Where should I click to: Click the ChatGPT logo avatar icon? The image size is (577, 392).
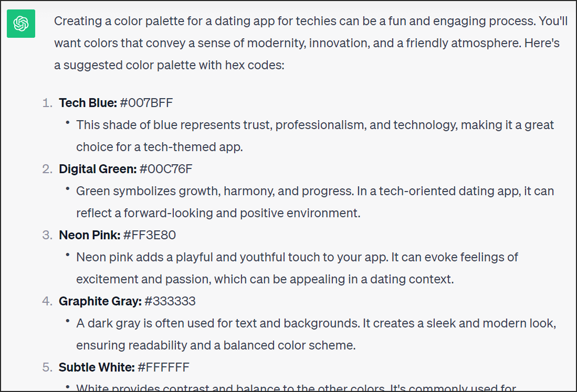(21, 24)
